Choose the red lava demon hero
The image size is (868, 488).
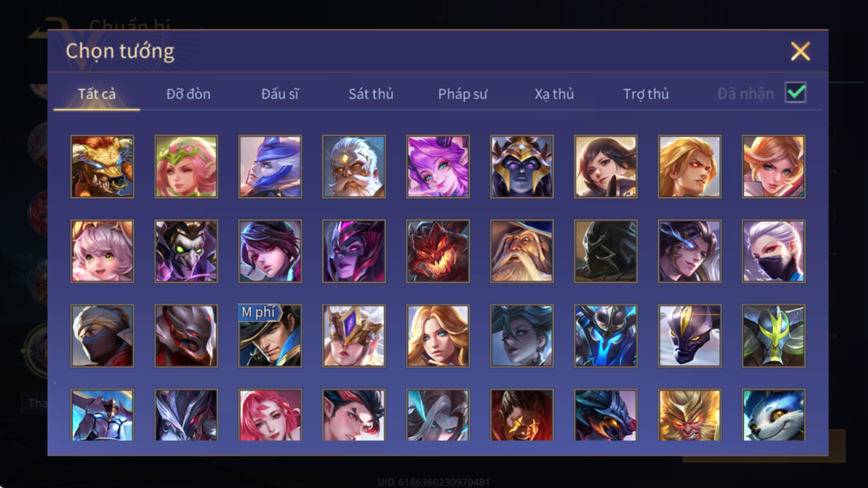pos(438,251)
